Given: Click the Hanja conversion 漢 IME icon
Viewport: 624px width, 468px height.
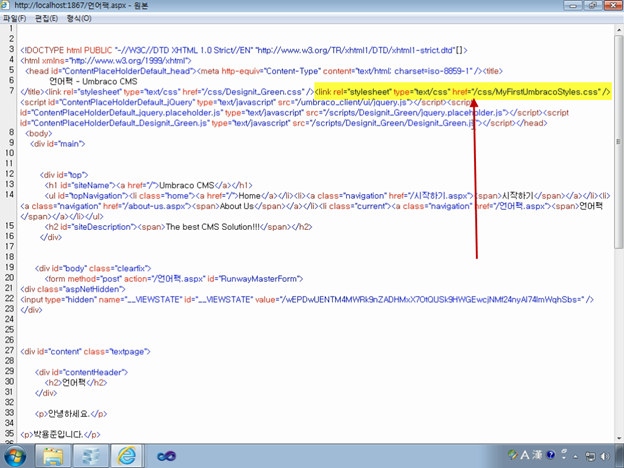Looking at the screenshot, I should (537, 455).
